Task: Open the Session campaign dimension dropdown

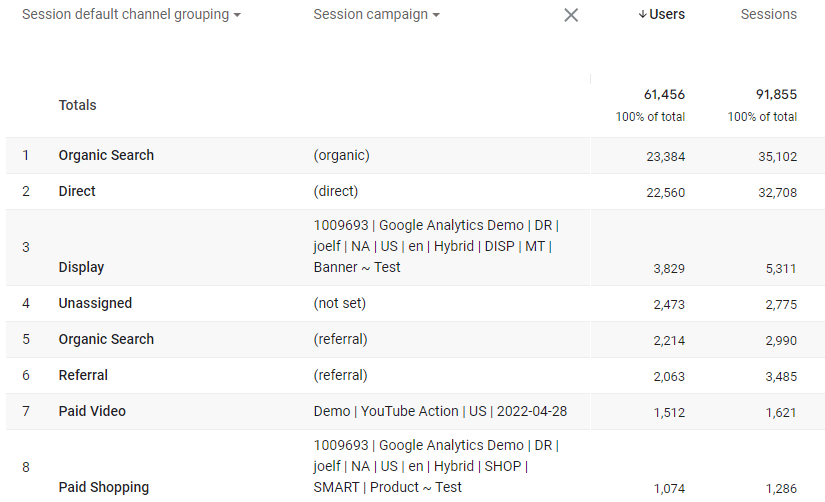Action: tap(376, 15)
